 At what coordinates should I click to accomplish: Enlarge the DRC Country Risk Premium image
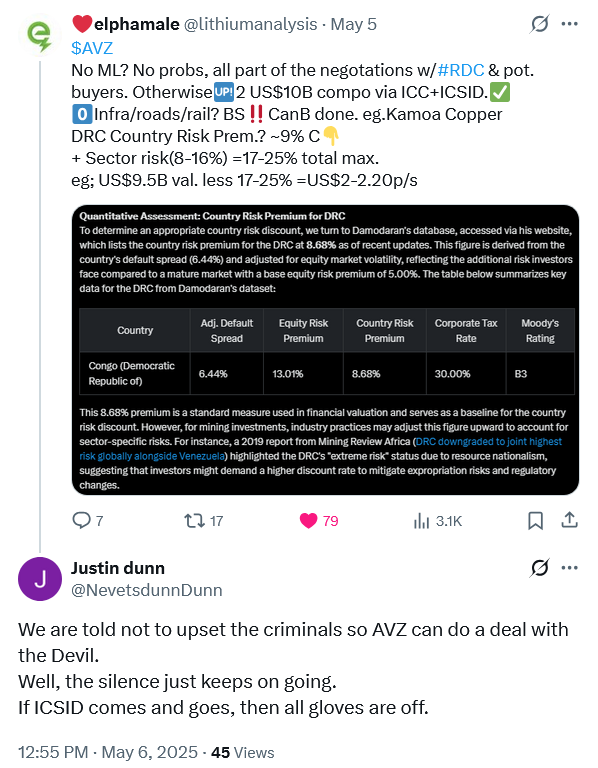coord(325,350)
